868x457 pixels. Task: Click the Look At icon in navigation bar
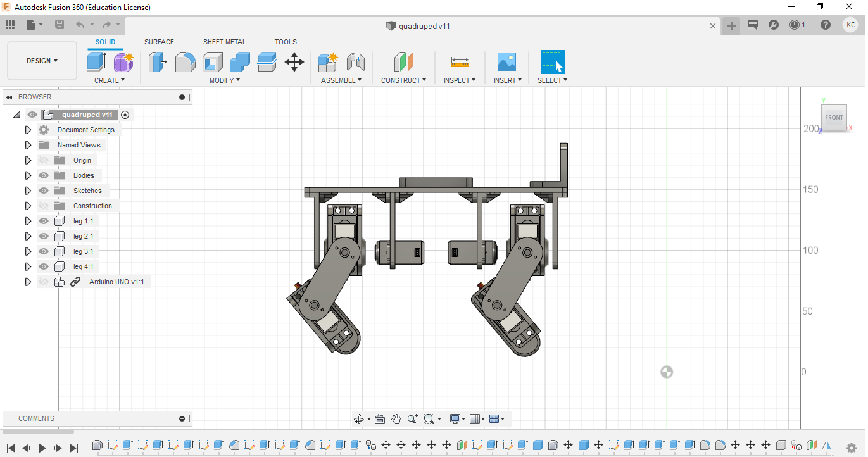tap(380, 419)
